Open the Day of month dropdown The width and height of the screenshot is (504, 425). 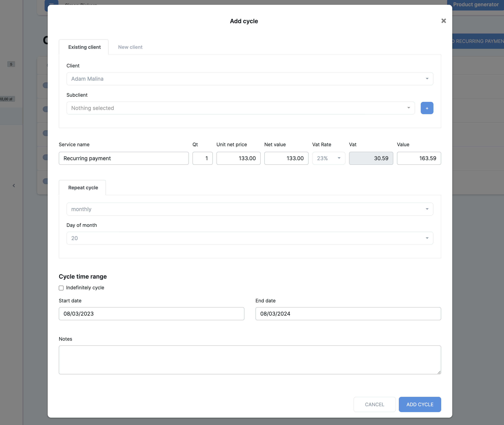point(249,238)
